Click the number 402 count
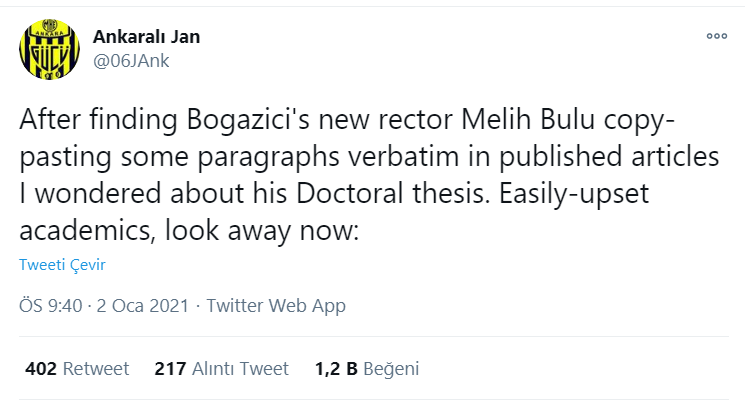This screenshot has height=403, width=745. (41, 368)
